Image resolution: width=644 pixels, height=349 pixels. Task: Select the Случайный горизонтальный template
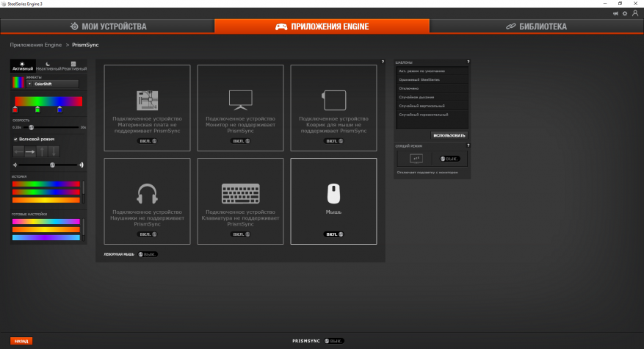(432, 115)
